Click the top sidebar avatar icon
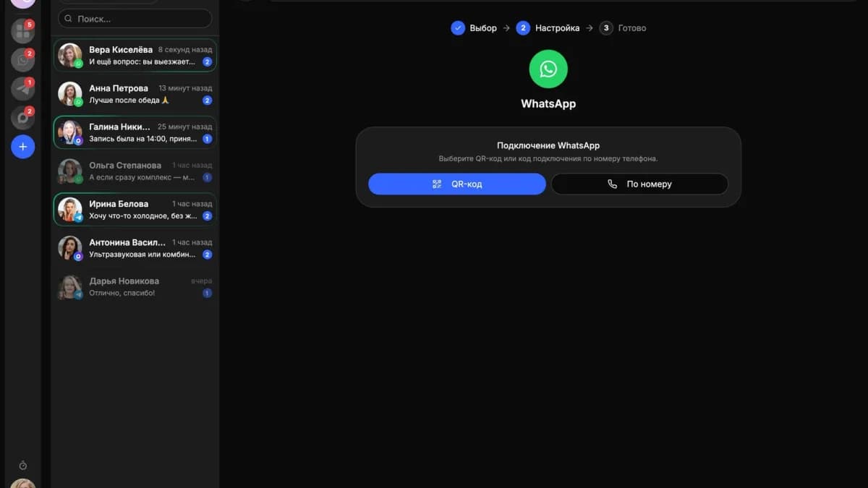This screenshot has height=488, width=868. tap(22, 3)
